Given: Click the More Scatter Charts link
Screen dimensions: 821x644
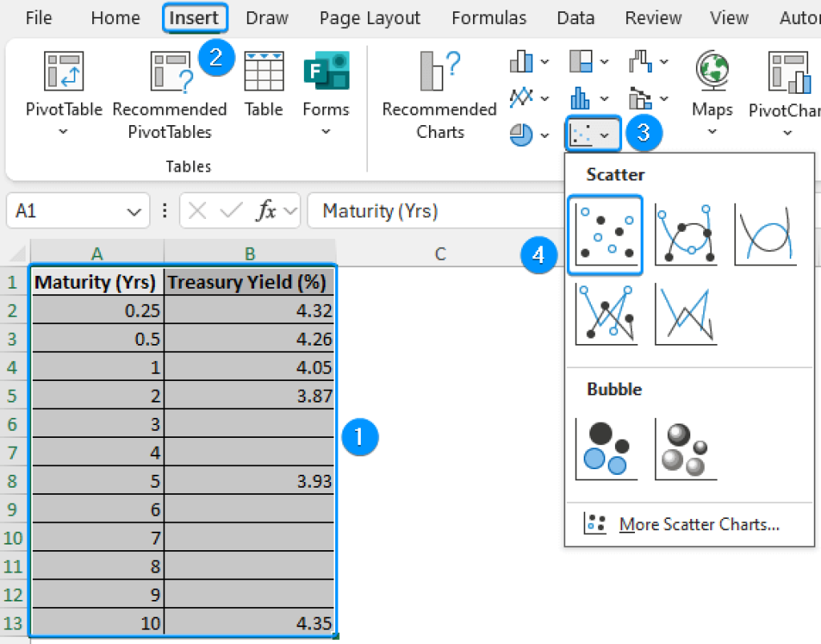Looking at the screenshot, I should pyautogui.click(x=699, y=524).
